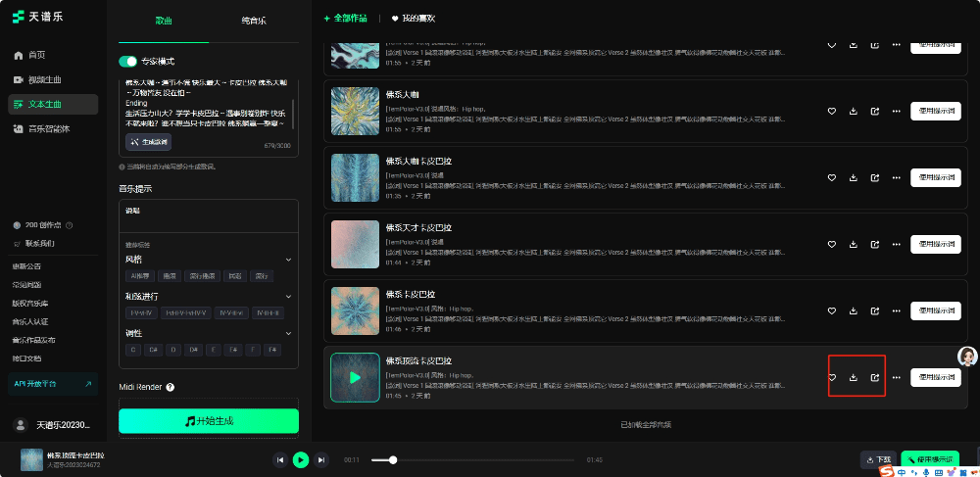Pause playback in bottom player bar
Screen dimensions: 980x477
coord(301,459)
